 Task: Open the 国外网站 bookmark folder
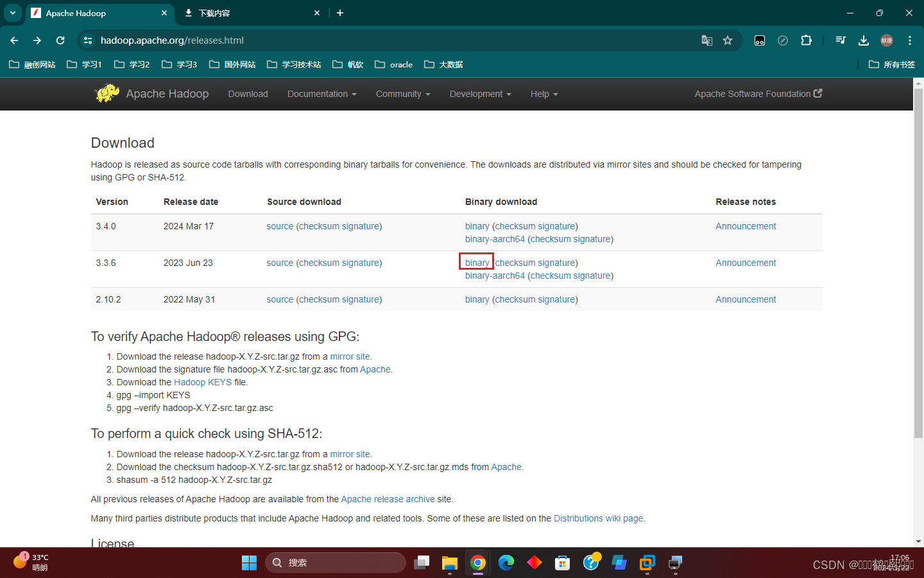click(x=232, y=64)
